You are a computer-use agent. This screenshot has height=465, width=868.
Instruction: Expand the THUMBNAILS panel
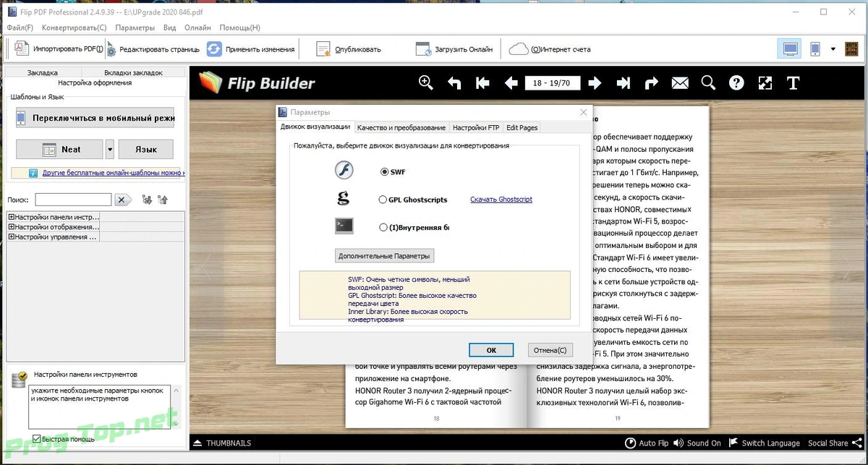click(x=223, y=443)
